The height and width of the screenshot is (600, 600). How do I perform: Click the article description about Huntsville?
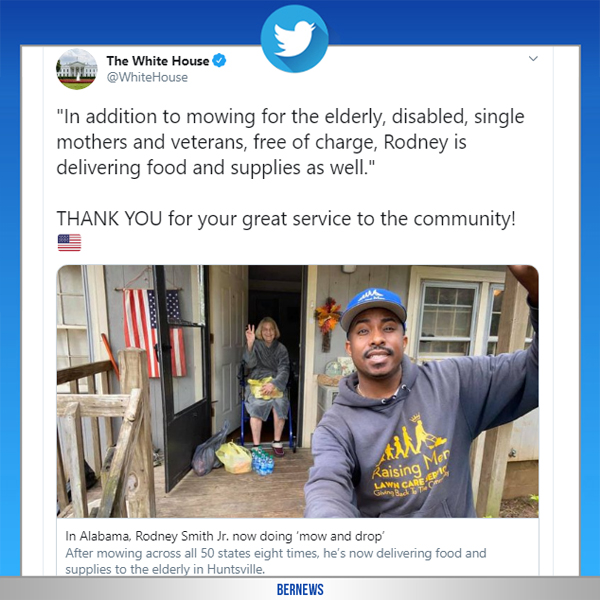tap(276, 561)
